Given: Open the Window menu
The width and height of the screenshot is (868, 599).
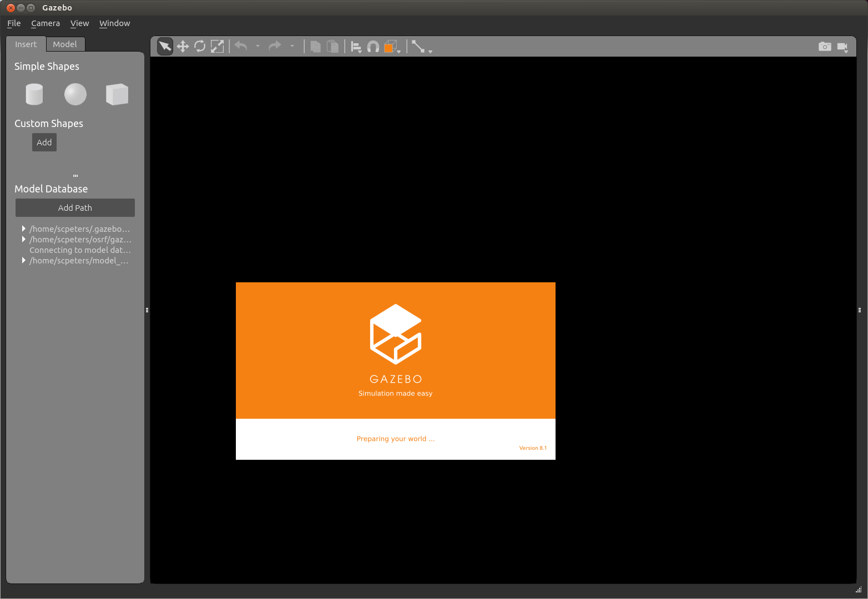Looking at the screenshot, I should click(x=114, y=23).
